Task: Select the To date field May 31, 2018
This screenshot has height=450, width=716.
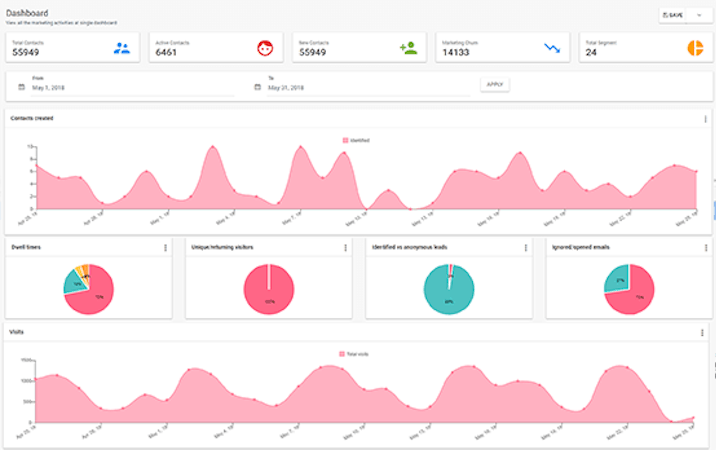Action: tap(369, 87)
